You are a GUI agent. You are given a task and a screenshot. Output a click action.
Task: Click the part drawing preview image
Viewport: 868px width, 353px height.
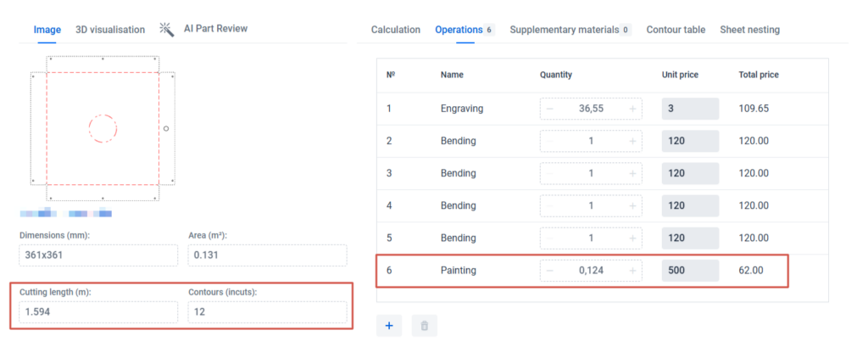tap(103, 129)
